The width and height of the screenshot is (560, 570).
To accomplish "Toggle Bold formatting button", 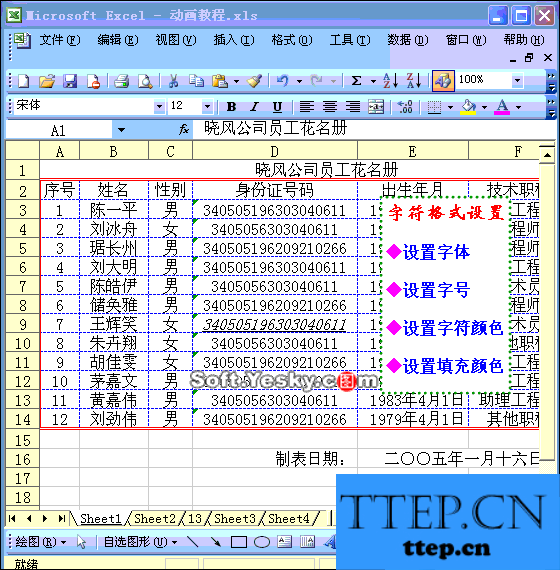I will pyautogui.click(x=231, y=107).
